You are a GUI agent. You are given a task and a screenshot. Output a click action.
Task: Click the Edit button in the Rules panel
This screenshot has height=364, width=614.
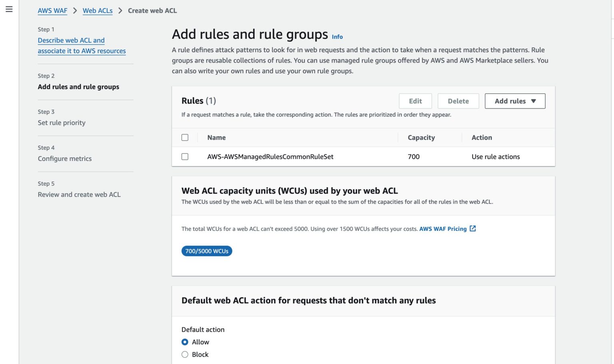pyautogui.click(x=415, y=101)
